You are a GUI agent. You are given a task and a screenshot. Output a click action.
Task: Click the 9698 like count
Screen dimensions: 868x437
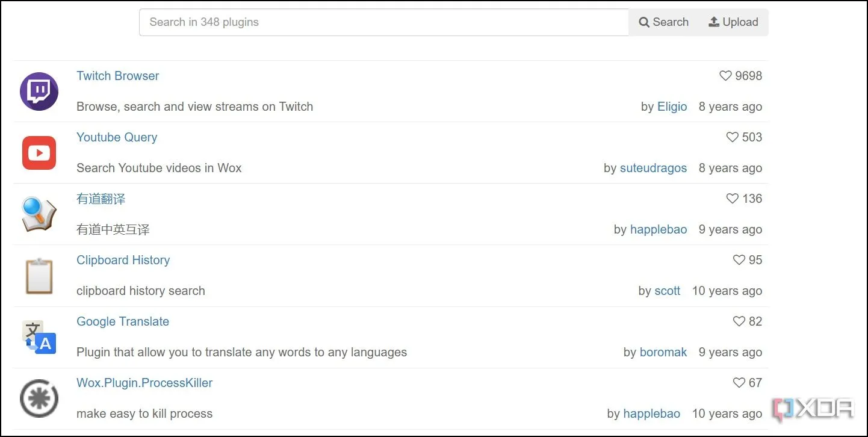click(x=749, y=76)
